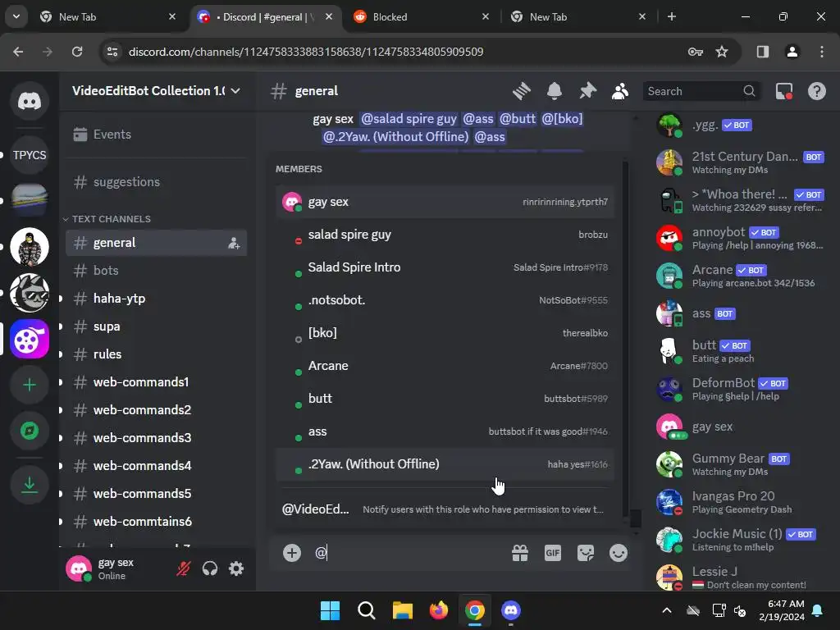
Task: Open the Help question mark icon
Action: point(817,91)
